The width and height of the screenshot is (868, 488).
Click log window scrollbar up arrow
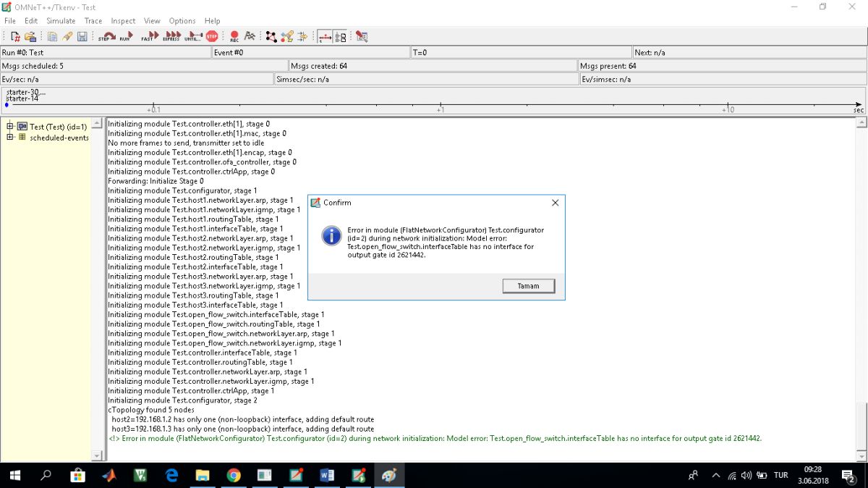[x=861, y=124]
